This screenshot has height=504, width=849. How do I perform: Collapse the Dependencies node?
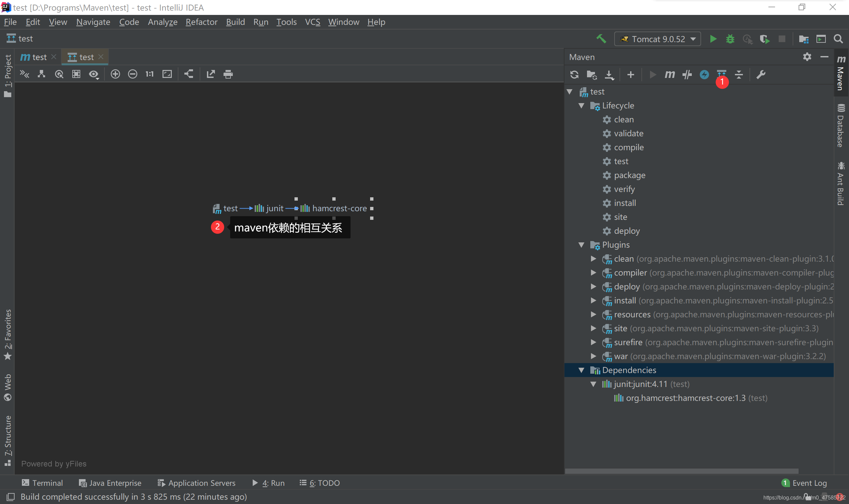581,370
